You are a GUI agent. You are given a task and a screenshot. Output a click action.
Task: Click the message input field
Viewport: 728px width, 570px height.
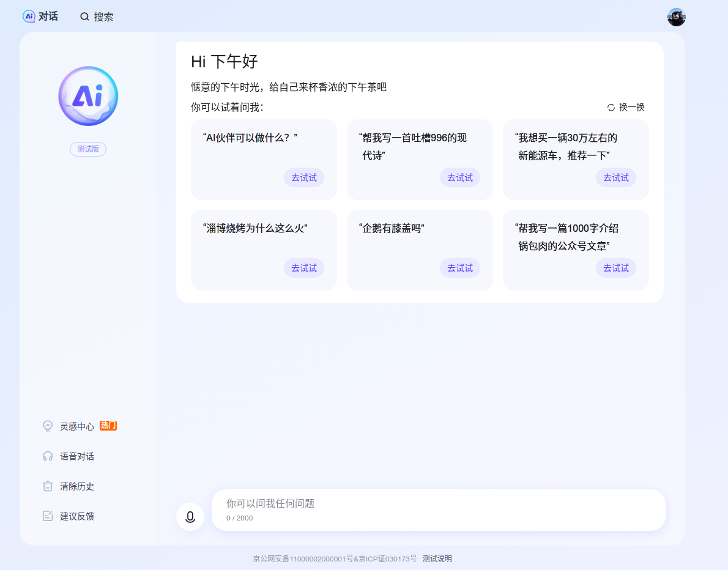pos(428,504)
